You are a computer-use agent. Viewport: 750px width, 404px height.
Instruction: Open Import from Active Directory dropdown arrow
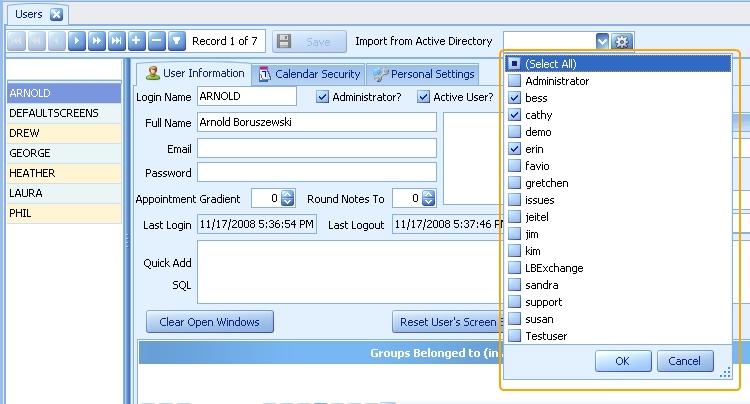602,42
